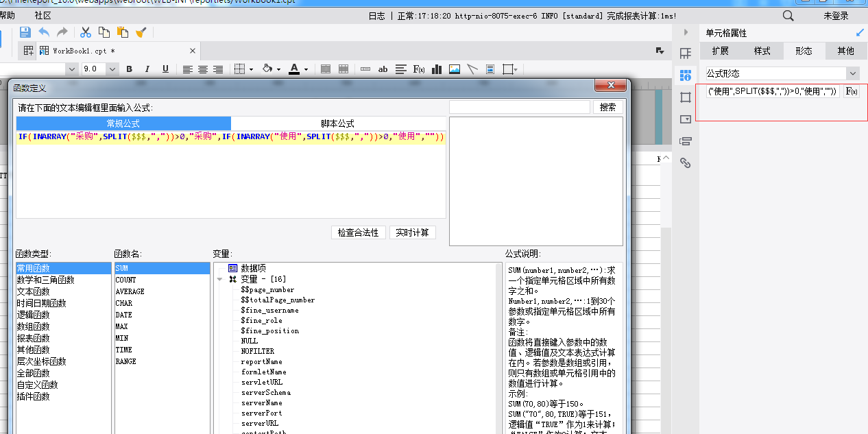Screen dimensions: 868x434
Task: Click the 未登录 login link
Action: point(836,16)
